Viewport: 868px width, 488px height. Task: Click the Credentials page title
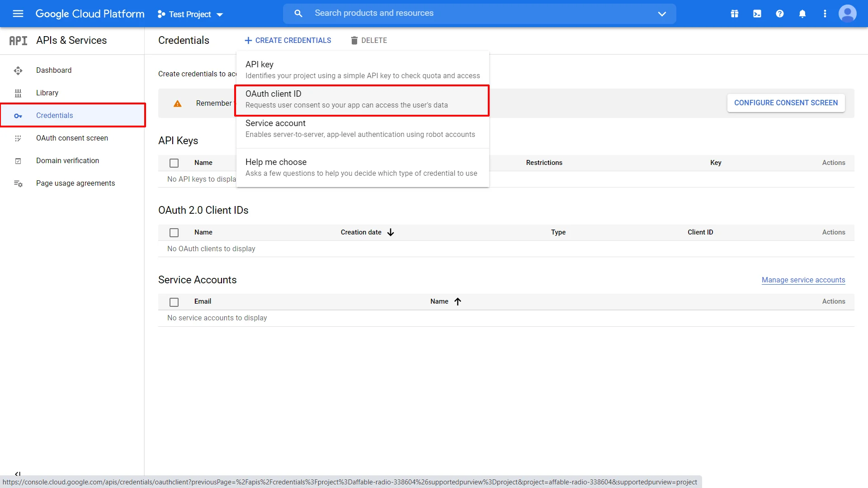184,40
